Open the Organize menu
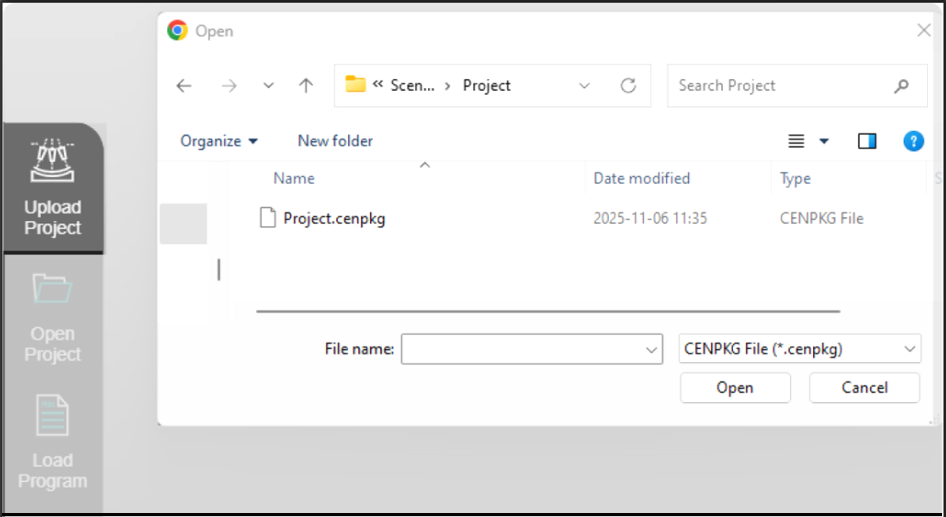 pos(219,141)
